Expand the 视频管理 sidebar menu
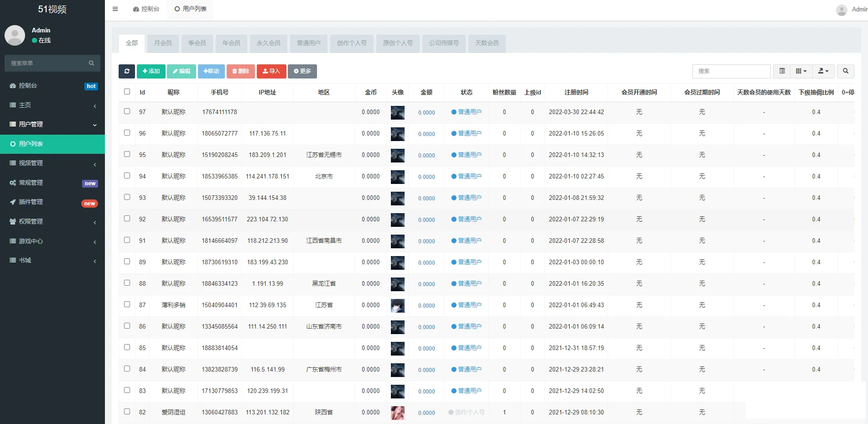This screenshot has width=868, height=424. coord(52,163)
